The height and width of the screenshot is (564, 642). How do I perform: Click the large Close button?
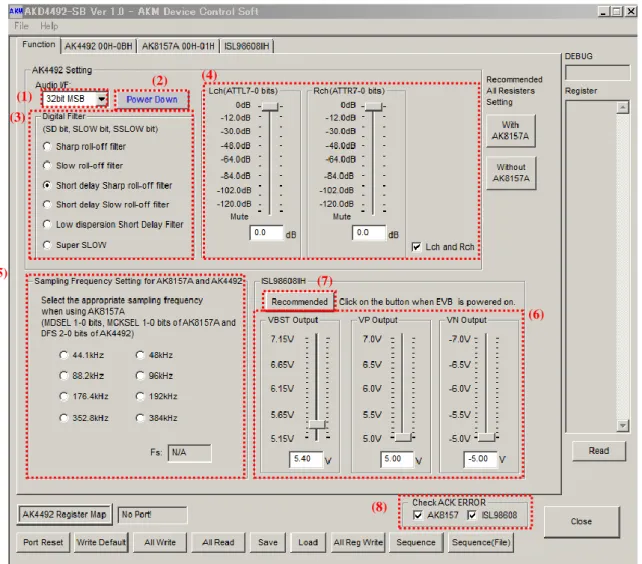click(581, 521)
